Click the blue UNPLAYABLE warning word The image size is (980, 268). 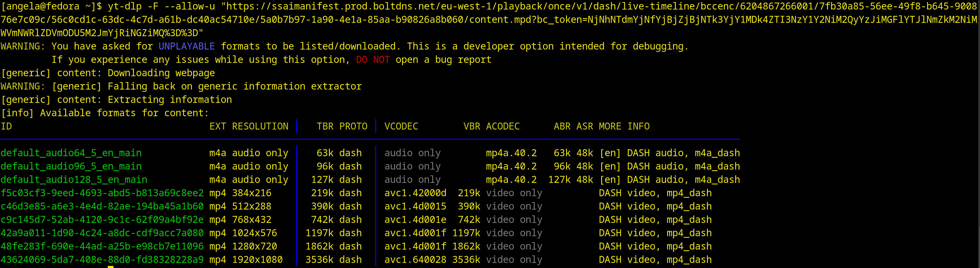186,46
